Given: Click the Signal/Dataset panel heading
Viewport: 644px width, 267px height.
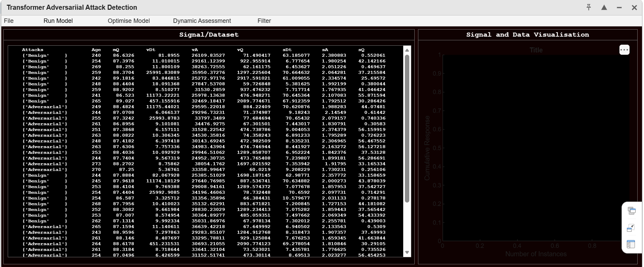Looking at the screenshot, I should (209, 35).
